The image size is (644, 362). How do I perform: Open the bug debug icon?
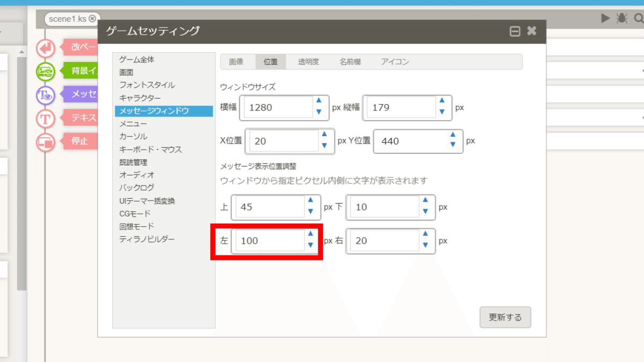[x=622, y=19]
